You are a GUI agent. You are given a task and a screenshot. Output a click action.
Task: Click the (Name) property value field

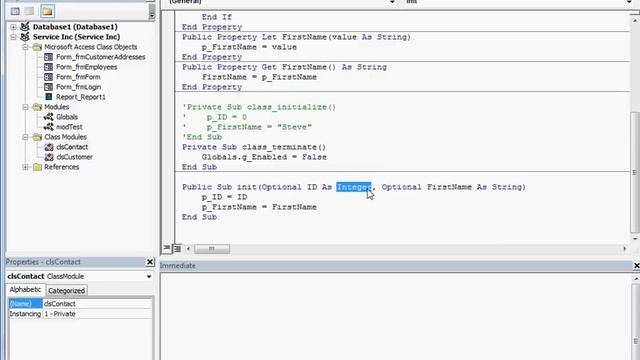tap(97, 304)
